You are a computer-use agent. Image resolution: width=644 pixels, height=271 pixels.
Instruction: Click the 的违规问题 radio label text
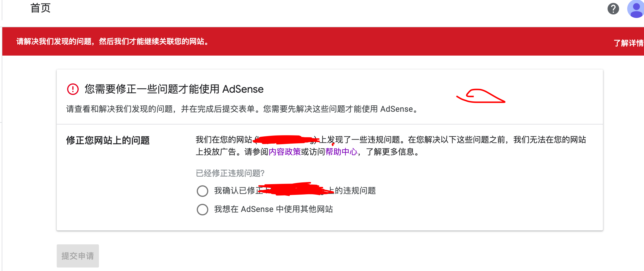pyautogui.click(x=355, y=191)
